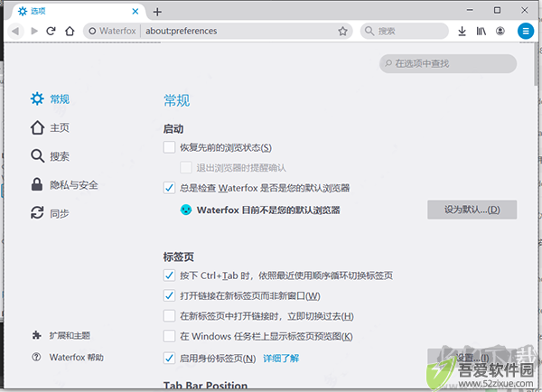Bookmark this page with the star icon
Viewport: 542px width, 392px height.
(342, 31)
